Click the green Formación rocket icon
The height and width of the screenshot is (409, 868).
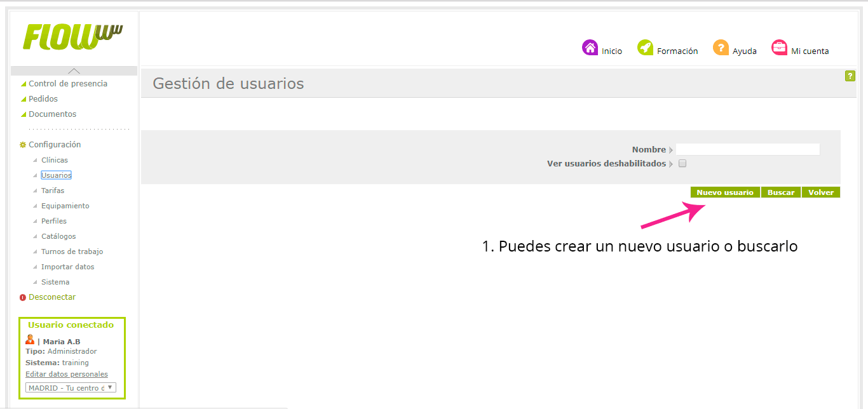click(646, 48)
